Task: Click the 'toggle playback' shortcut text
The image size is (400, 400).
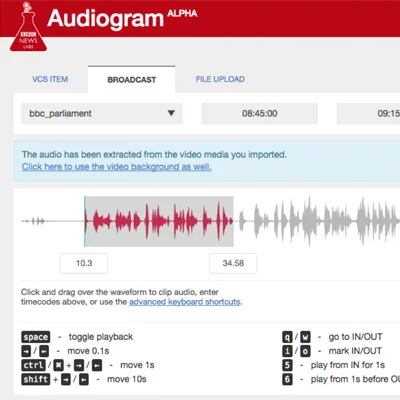Action: tap(101, 337)
